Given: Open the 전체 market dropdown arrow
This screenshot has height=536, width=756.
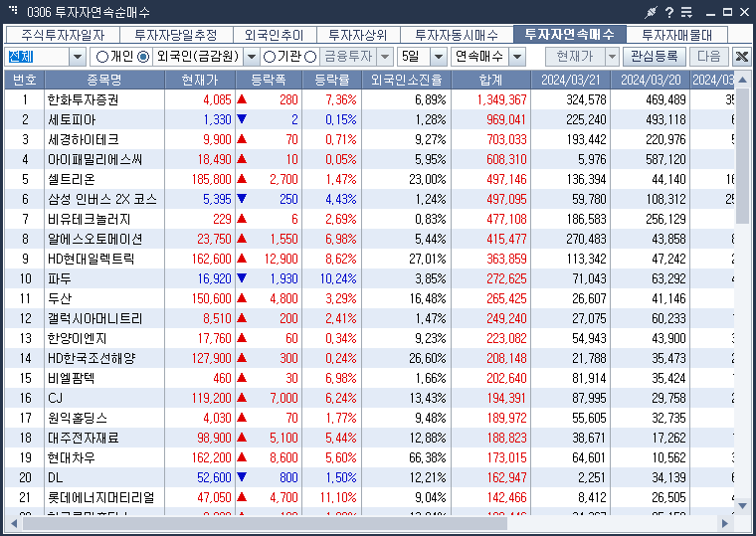Looking at the screenshot, I should [x=78, y=57].
